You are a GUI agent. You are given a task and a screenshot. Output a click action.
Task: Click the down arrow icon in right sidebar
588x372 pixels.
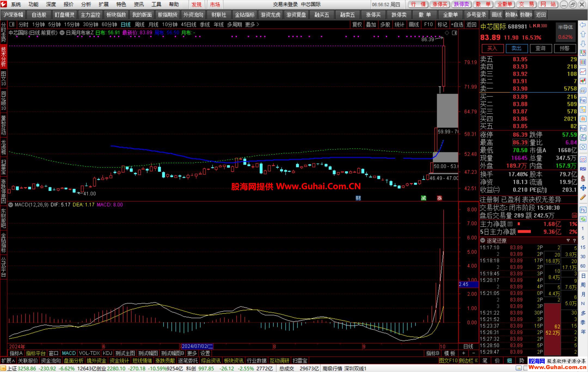(583, 44)
